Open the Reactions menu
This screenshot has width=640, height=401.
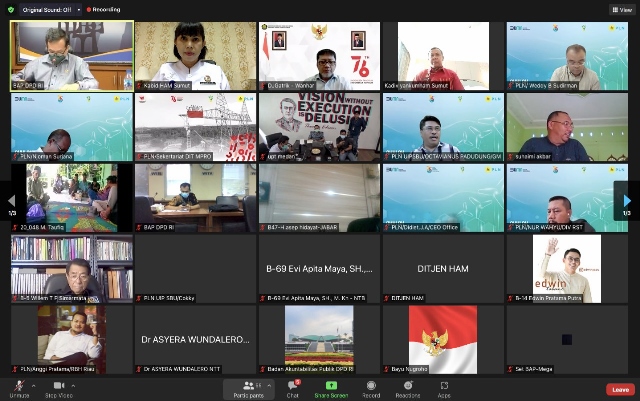[407, 387]
